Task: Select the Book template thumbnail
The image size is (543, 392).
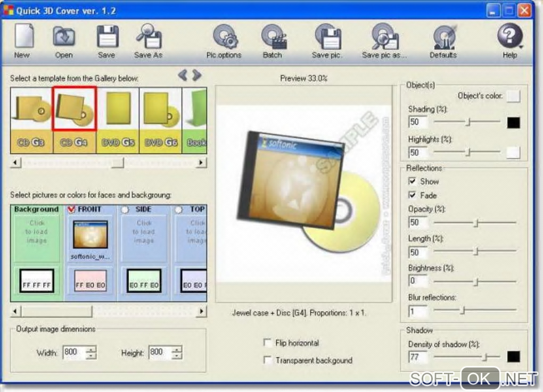Action: [x=195, y=120]
